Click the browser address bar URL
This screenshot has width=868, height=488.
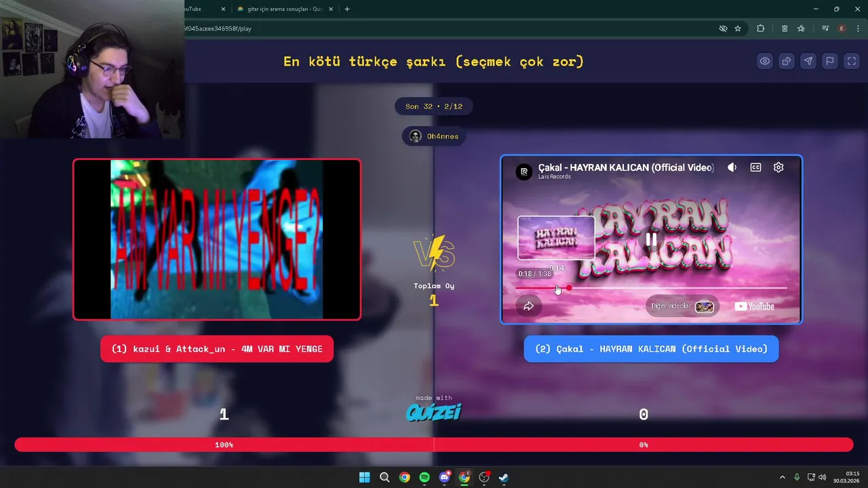tap(217, 28)
